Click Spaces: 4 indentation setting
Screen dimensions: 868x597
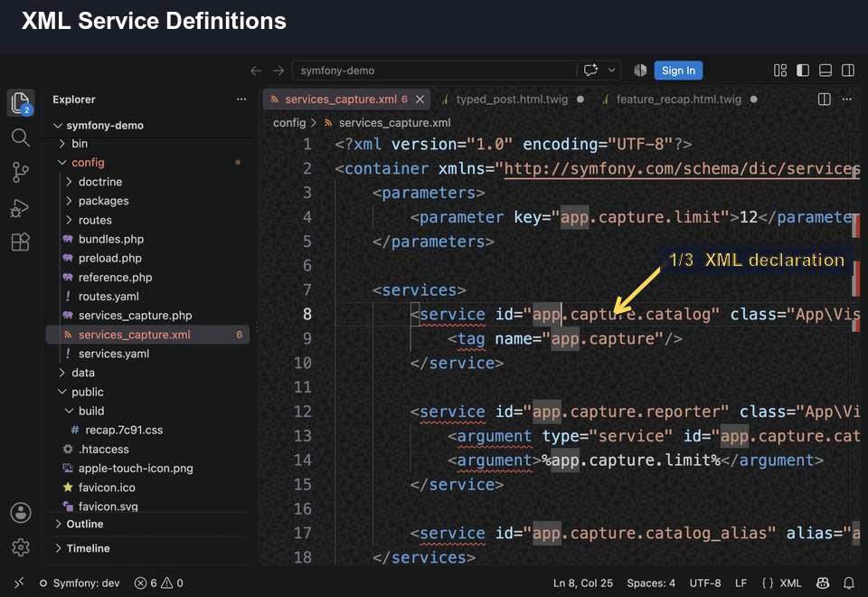(x=651, y=583)
